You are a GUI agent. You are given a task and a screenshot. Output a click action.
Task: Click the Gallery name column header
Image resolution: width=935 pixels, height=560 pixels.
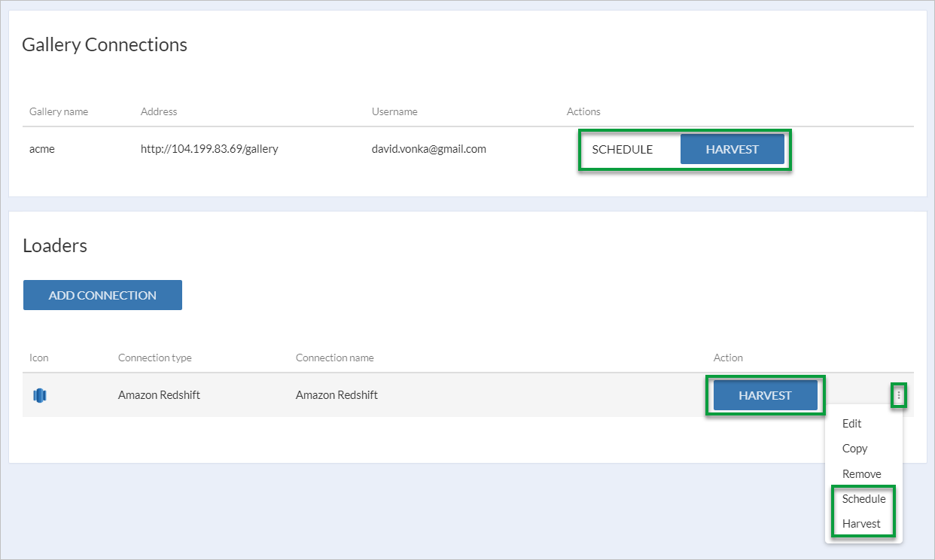[58, 111]
